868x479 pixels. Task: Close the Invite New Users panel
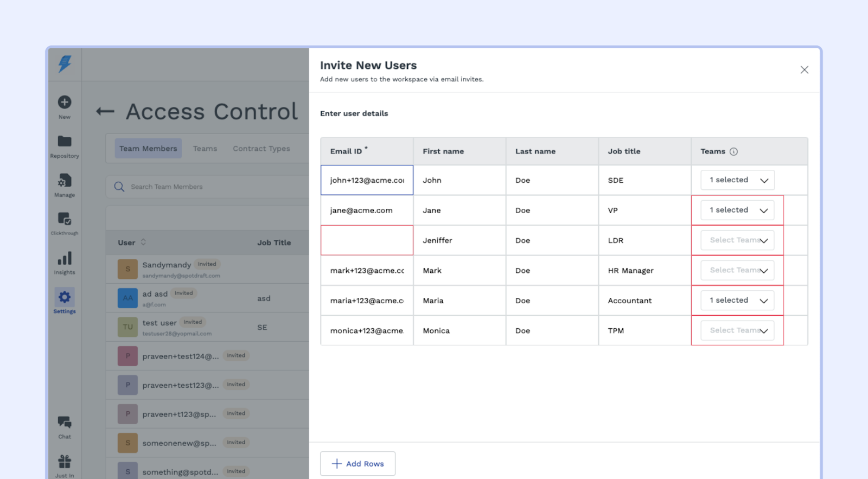click(x=804, y=70)
